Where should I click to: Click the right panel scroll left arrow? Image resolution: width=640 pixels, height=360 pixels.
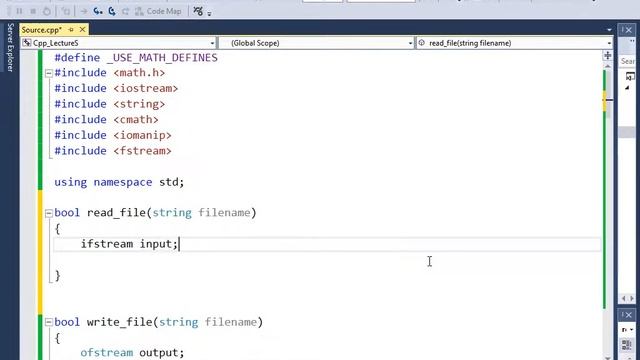pyautogui.click(x=623, y=299)
